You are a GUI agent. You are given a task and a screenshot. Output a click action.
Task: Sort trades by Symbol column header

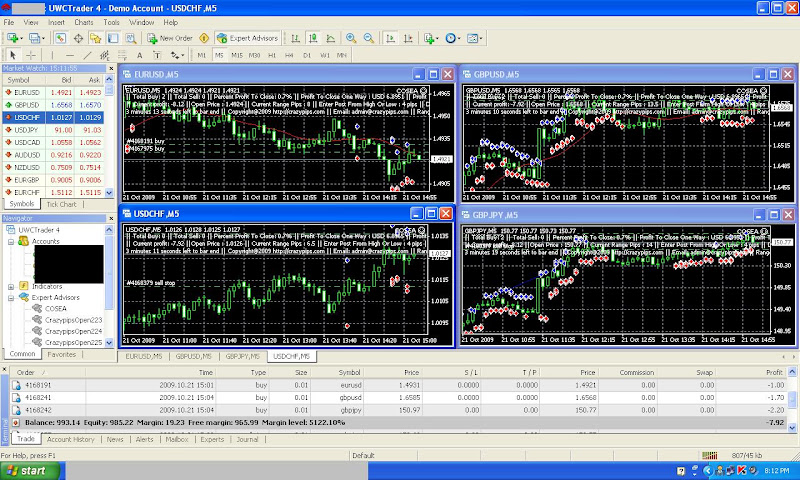point(349,372)
